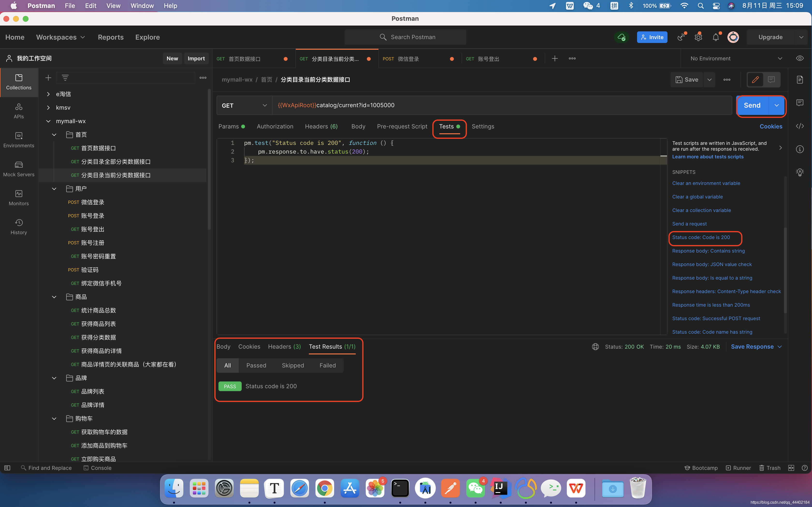Filter test results by Passed

[x=256, y=365]
